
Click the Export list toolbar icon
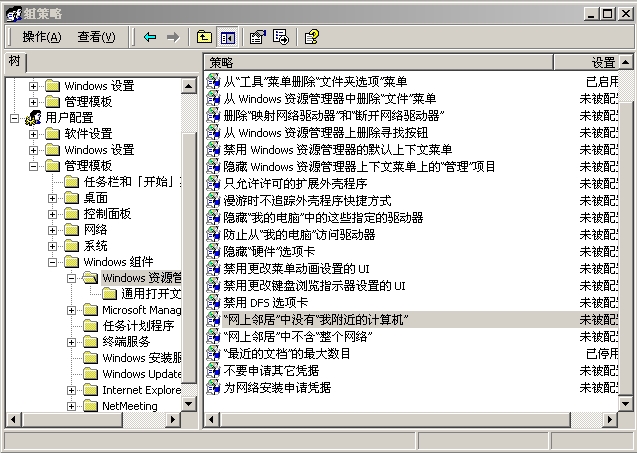coord(281,37)
